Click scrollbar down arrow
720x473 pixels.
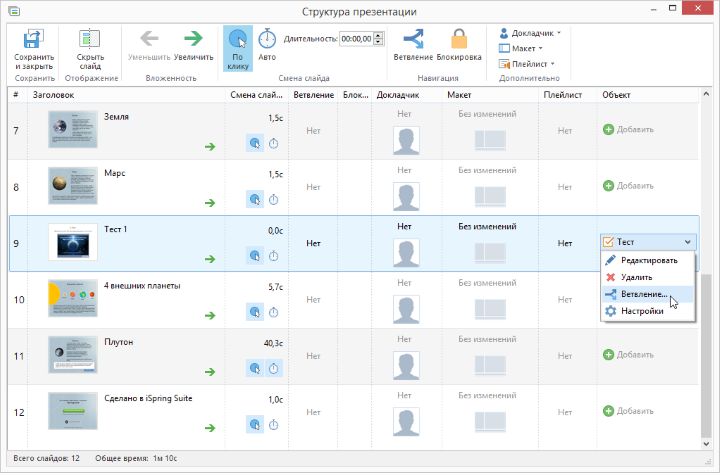click(706, 444)
